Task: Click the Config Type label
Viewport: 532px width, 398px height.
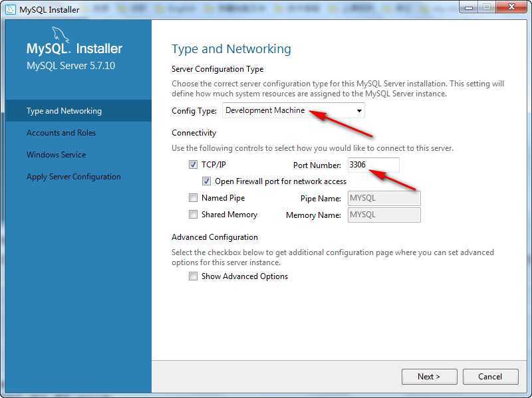Action: coord(194,111)
